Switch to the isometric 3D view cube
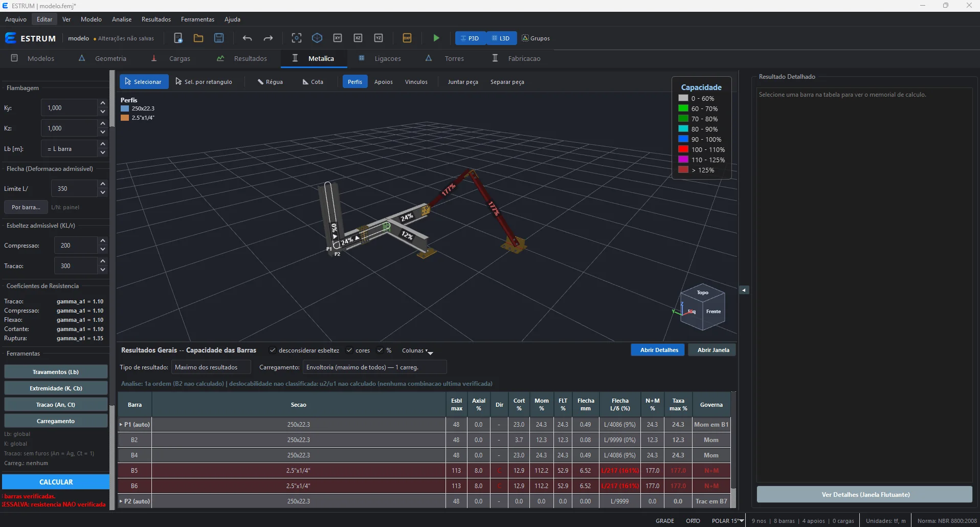 (317, 38)
